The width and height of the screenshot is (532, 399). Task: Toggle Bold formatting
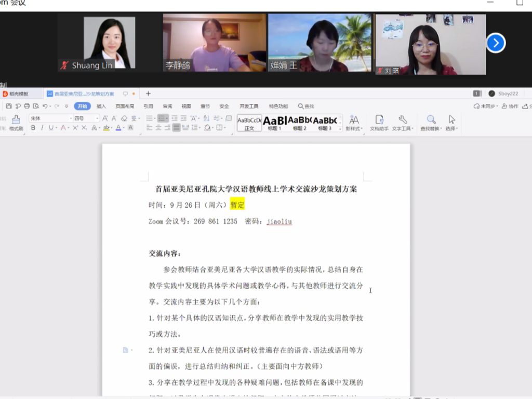tap(33, 128)
